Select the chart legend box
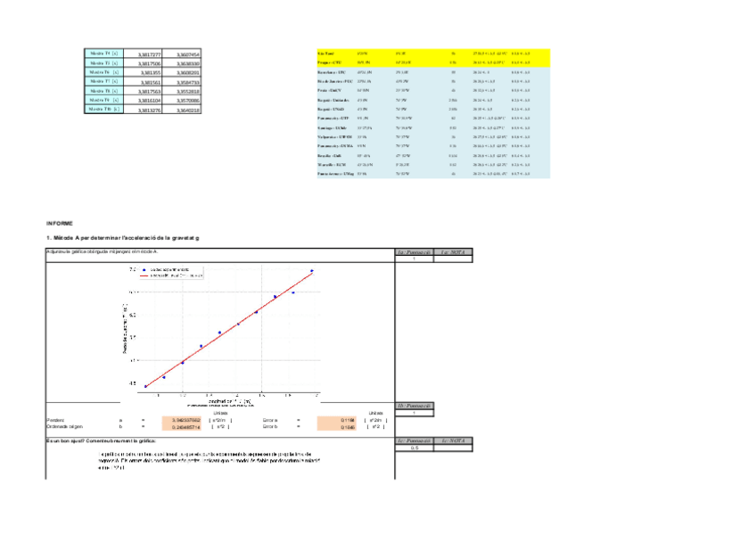 coord(175,272)
